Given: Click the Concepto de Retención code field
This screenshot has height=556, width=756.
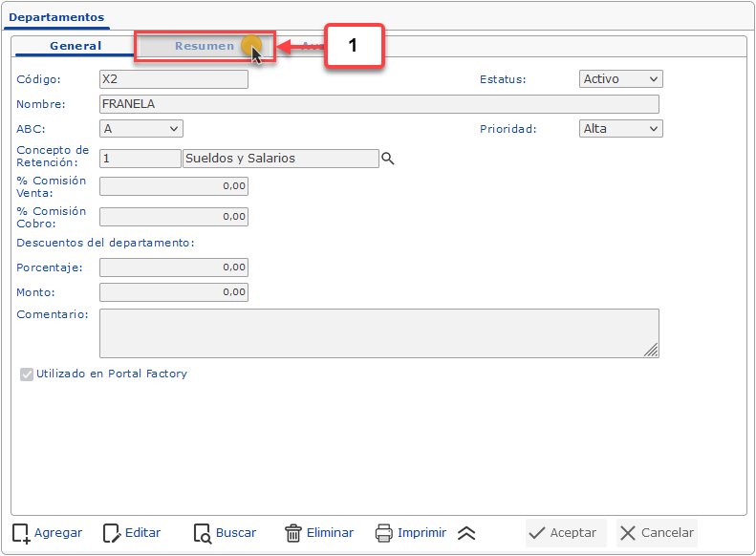Looking at the screenshot, I should tap(140, 159).
